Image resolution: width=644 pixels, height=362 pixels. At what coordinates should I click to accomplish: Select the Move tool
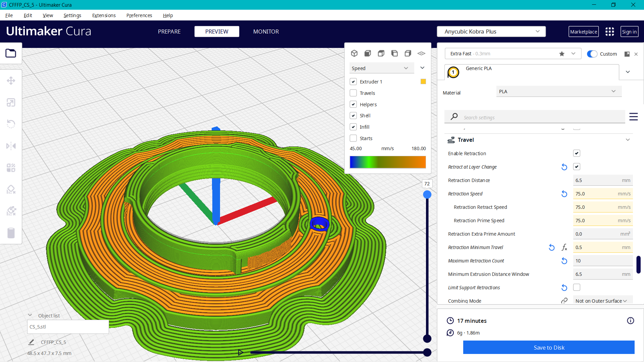click(11, 80)
